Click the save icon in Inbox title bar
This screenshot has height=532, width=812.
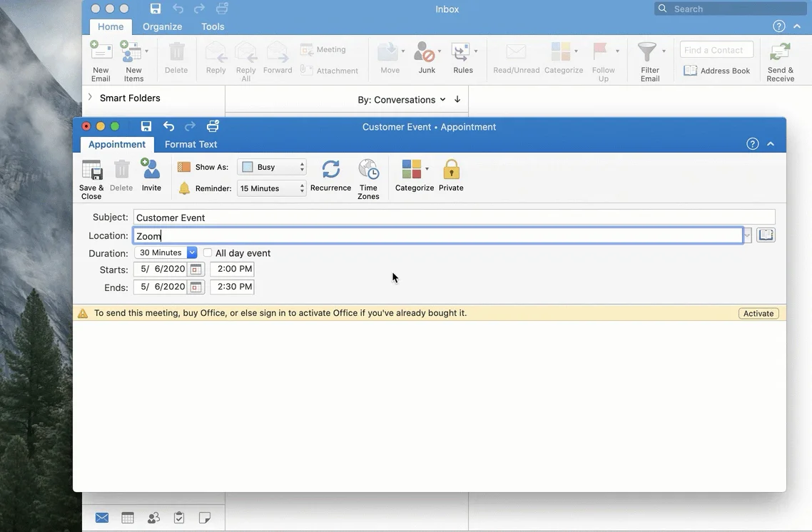click(156, 9)
